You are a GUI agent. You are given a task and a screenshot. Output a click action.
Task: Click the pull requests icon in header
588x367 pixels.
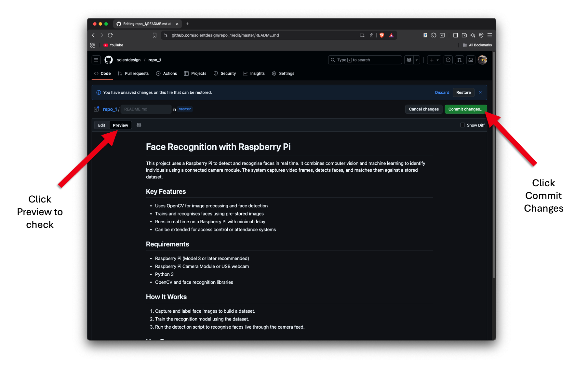click(x=459, y=60)
